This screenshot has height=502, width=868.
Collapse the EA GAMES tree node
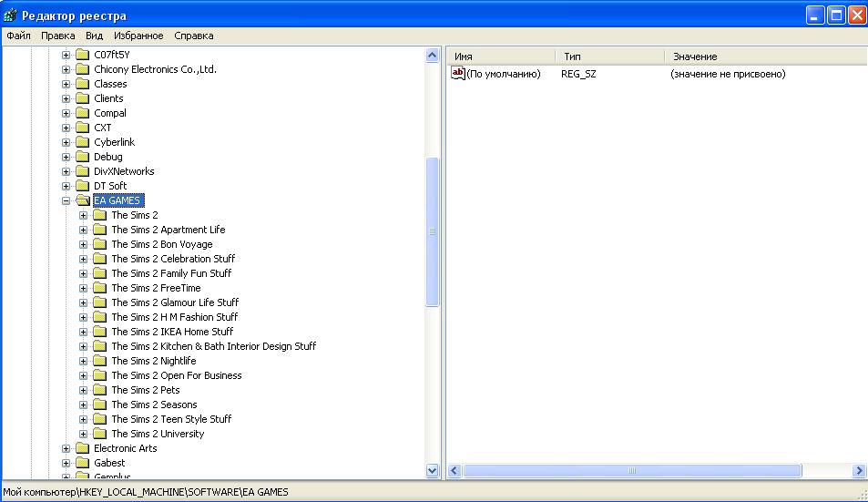(x=66, y=200)
